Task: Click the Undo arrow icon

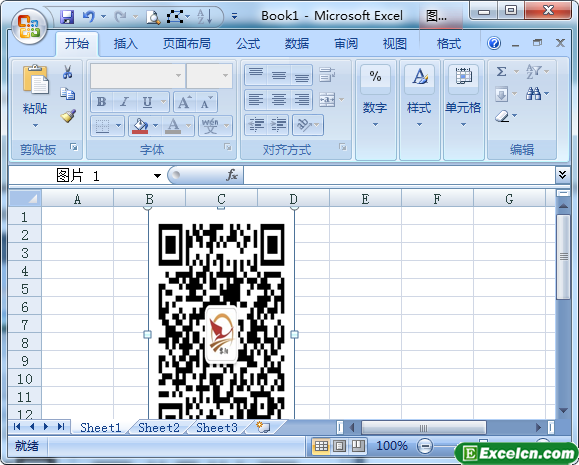Action: pyautogui.click(x=89, y=16)
